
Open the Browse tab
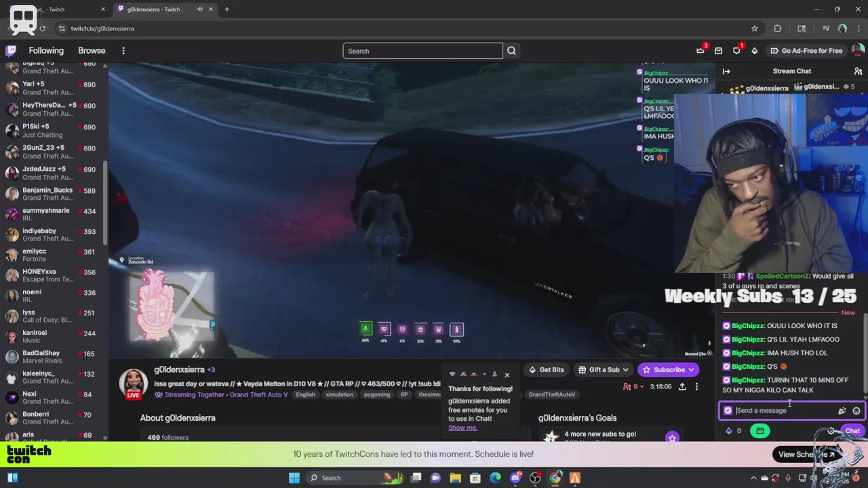[92, 51]
